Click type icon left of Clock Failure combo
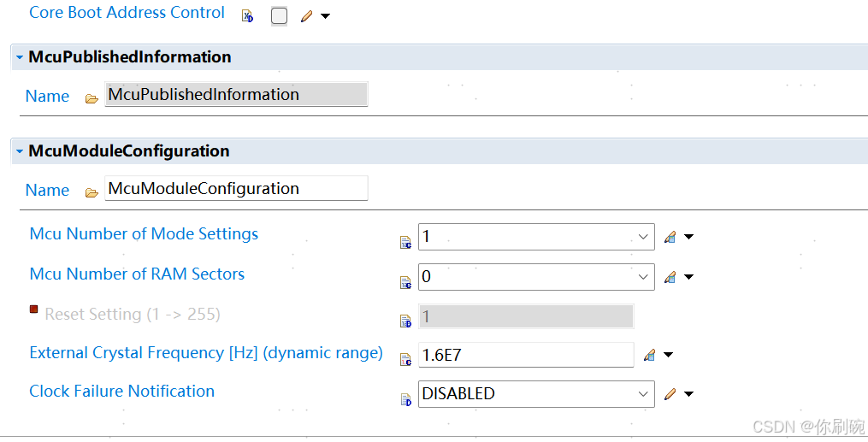Viewport: 868px width, 442px height. 405,399
